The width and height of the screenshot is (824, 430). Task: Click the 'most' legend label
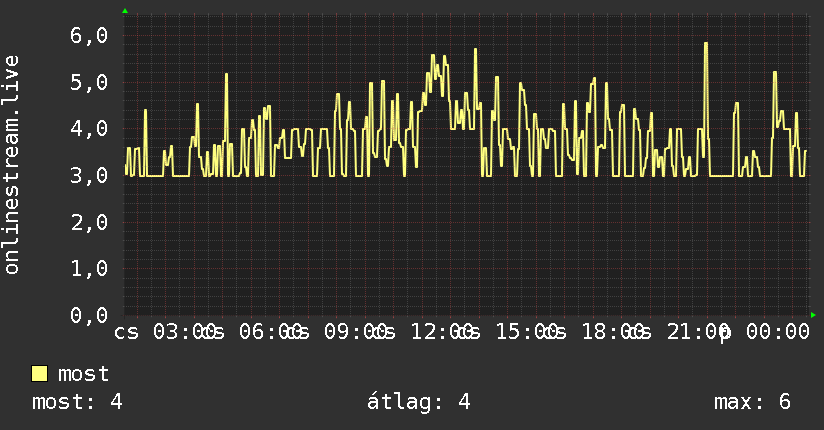pyautogui.click(x=83, y=374)
